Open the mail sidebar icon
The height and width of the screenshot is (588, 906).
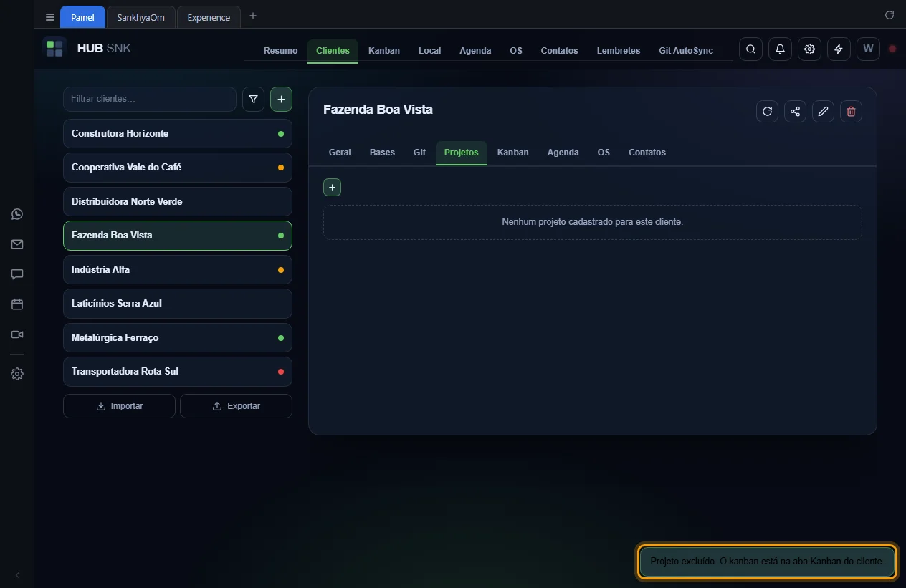click(17, 244)
